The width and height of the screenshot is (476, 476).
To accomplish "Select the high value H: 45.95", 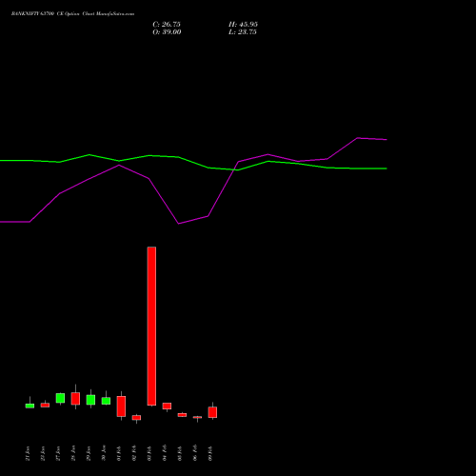I will pos(243,25).
